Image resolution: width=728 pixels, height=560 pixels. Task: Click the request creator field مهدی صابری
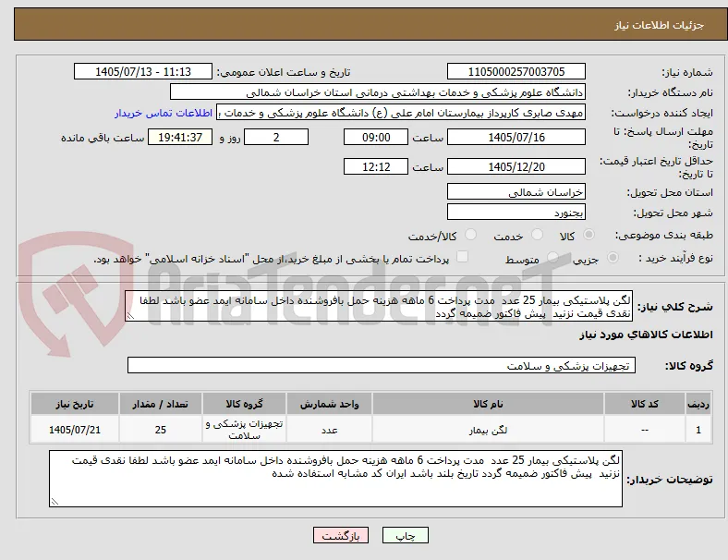[401, 113]
